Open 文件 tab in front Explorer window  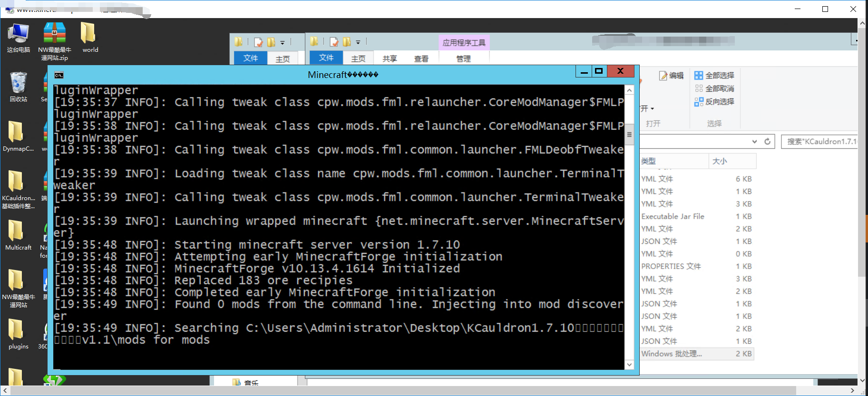click(x=326, y=58)
